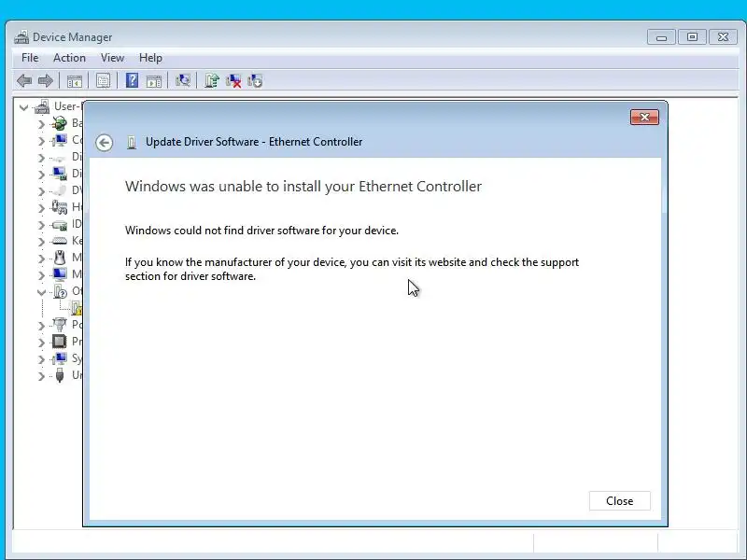Screen dimensions: 747x560
Task: Expand the Processors tree node
Action: pos(41,343)
